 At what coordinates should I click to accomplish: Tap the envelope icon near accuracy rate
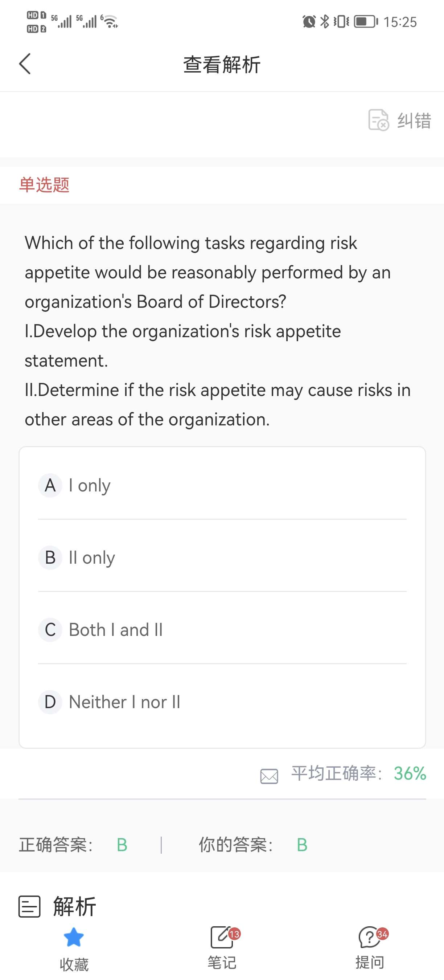pyautogui.click(x=269, y=776)
